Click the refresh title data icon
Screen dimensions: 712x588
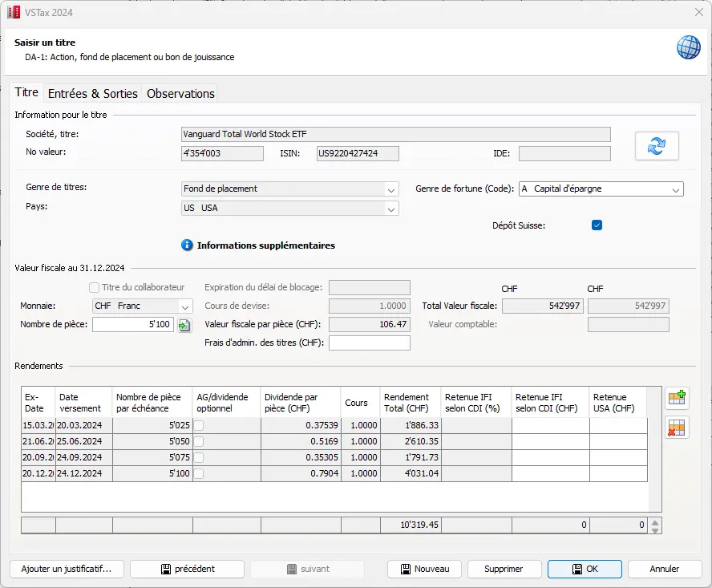(x=657, y=146)
